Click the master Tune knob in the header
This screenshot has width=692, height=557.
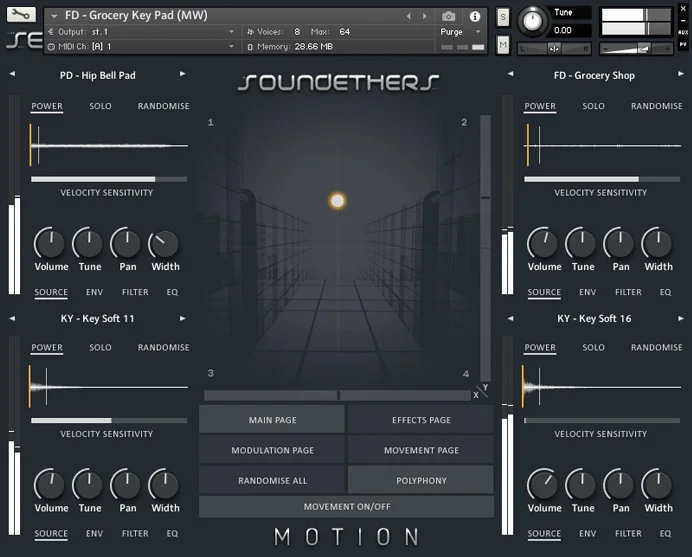coord(532,21)
